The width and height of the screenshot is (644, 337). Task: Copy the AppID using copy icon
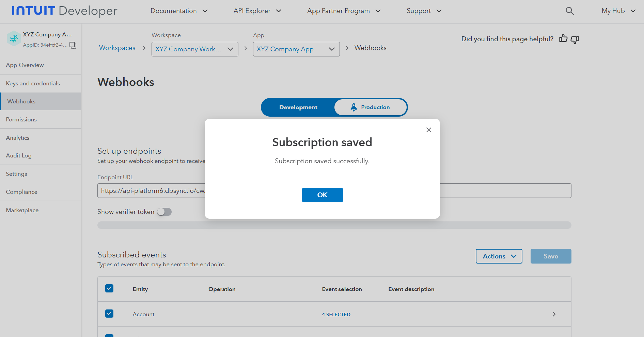coord(73,45)
